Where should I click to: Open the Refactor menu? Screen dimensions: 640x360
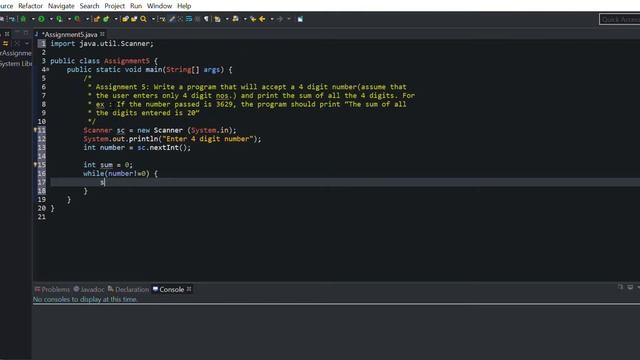point(30,6)
